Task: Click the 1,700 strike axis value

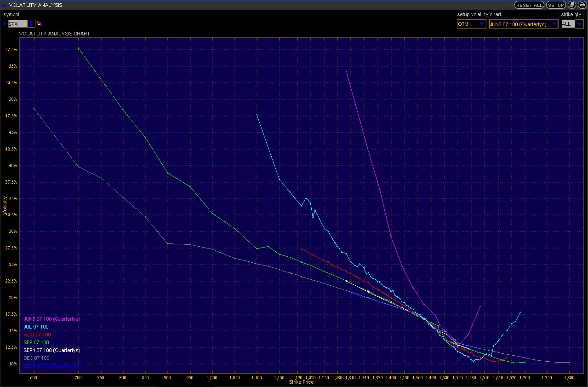Action: [x=525, y=377]
